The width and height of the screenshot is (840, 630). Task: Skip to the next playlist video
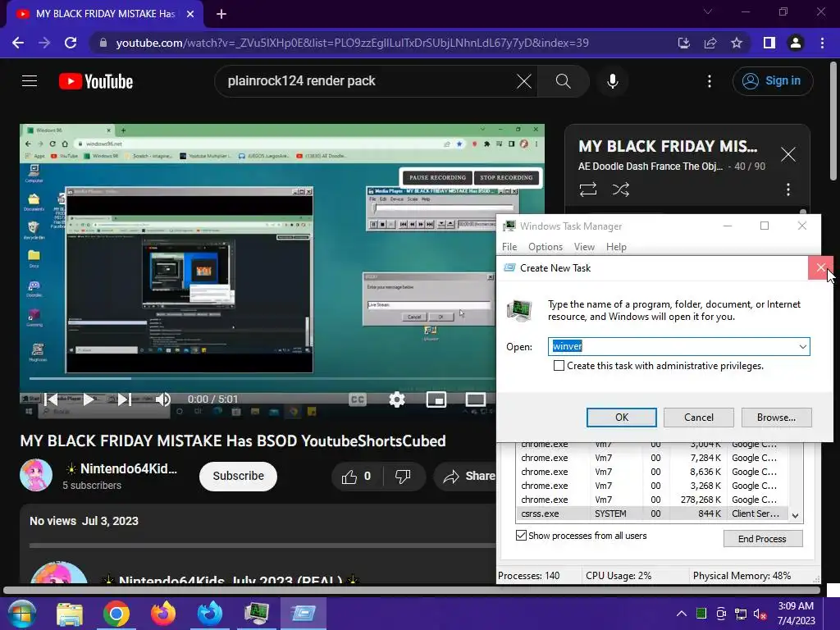point(125,399)
